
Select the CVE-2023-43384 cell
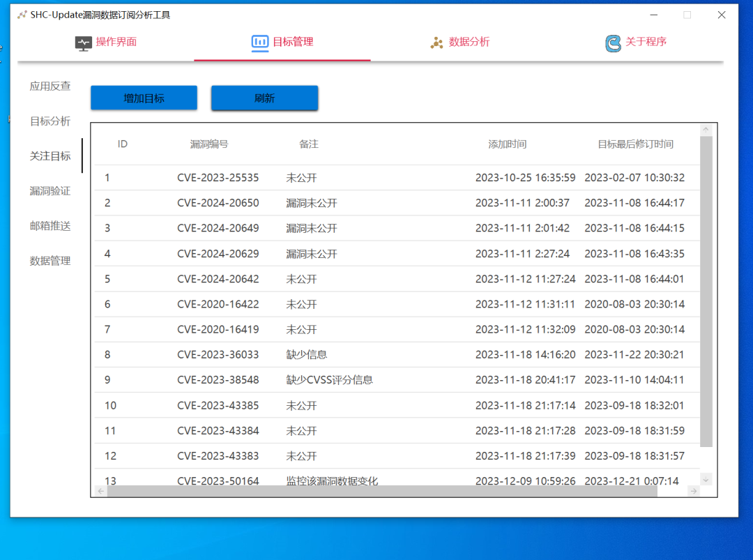[x=218, y=431]
